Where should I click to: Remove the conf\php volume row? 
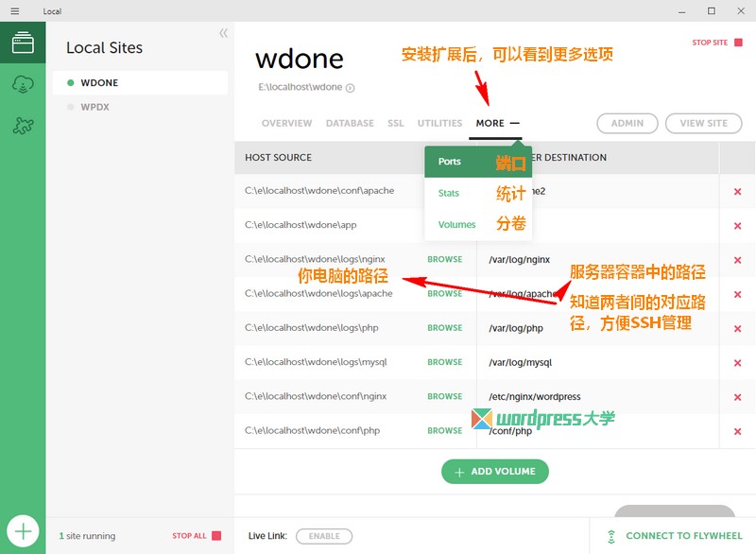point(737,431)
